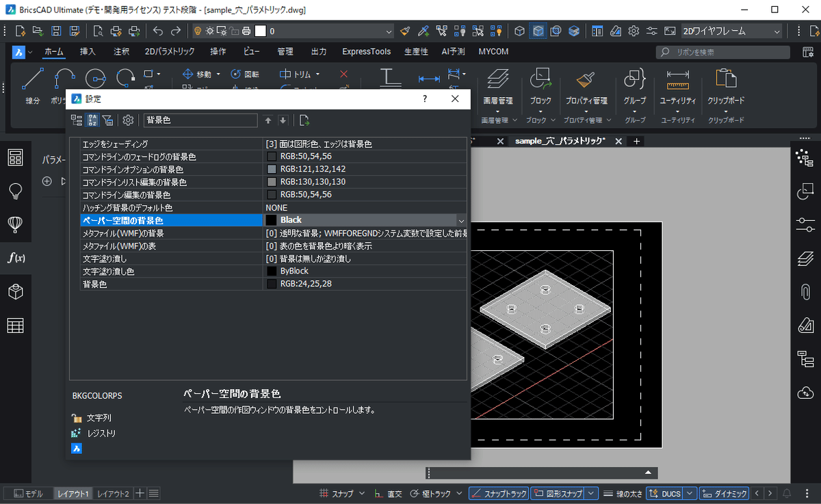
Task: Click the Properties management (プロパティ管理) brush icon
Action: [x=586, y=80]
